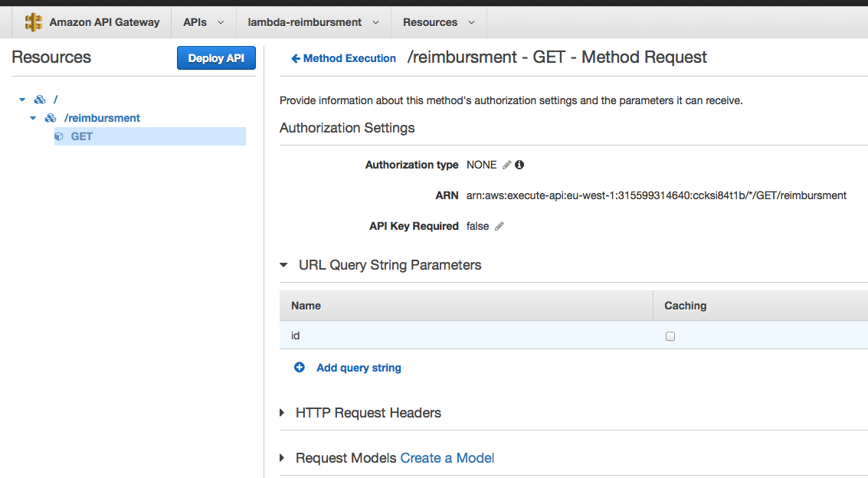Click the NONE authorization value

pos(482,165)
